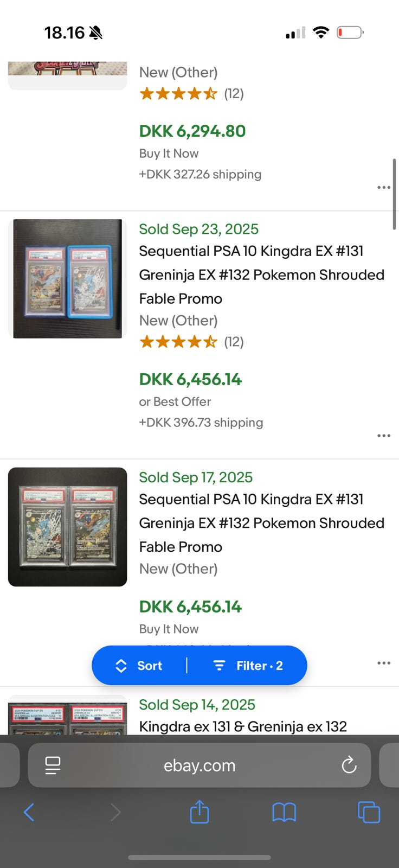This screenshot has height=868, width=399.
Task: Open the Filter options with 2 applied
Action: pos(248,666)
